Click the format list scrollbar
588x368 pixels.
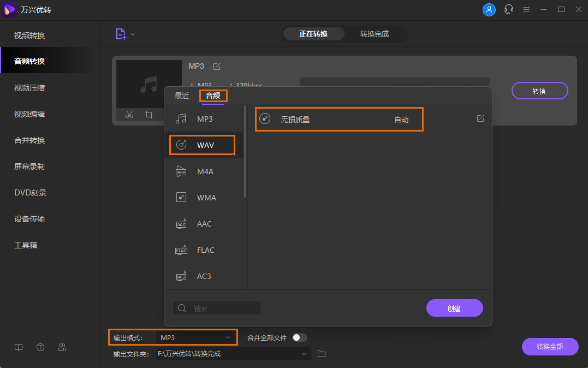click(245, 153)
